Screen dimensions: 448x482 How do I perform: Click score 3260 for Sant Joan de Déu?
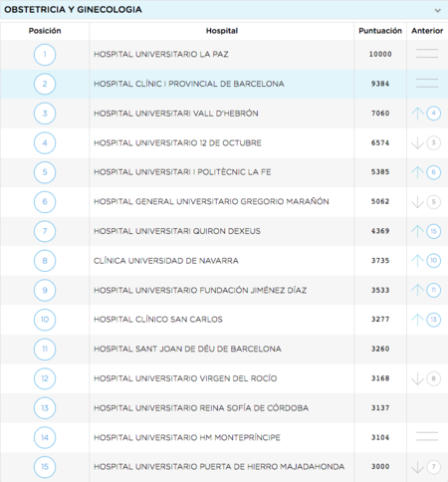pos(380,349)
